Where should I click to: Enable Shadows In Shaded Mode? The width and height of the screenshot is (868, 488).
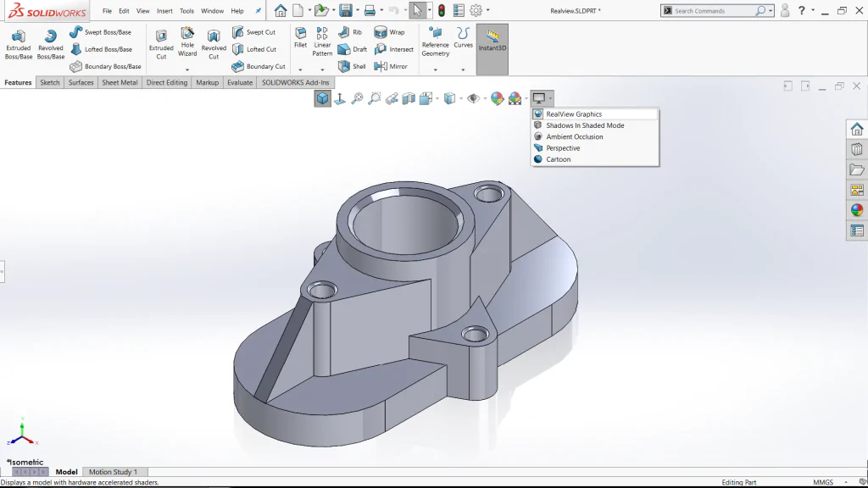click(x=595, y=125)
